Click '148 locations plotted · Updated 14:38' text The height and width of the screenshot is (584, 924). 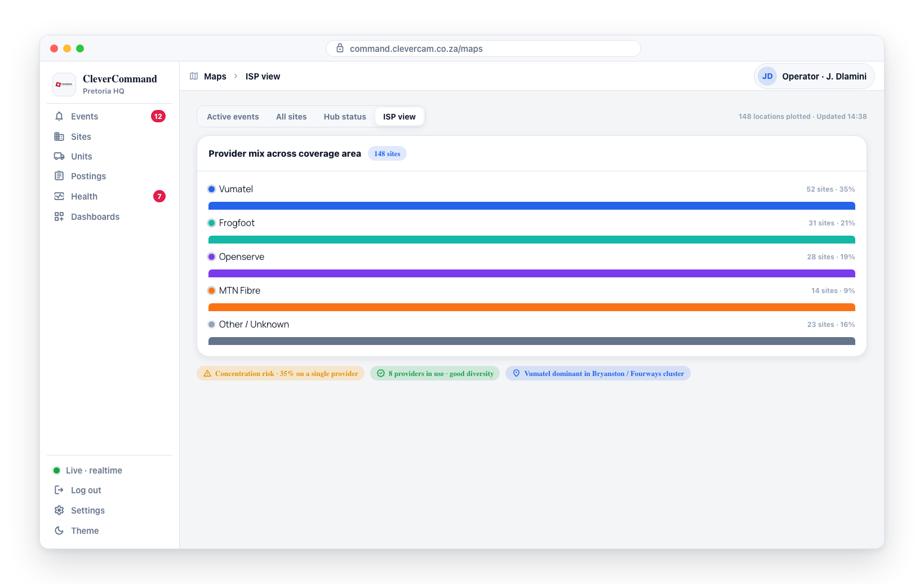[802, 117]
